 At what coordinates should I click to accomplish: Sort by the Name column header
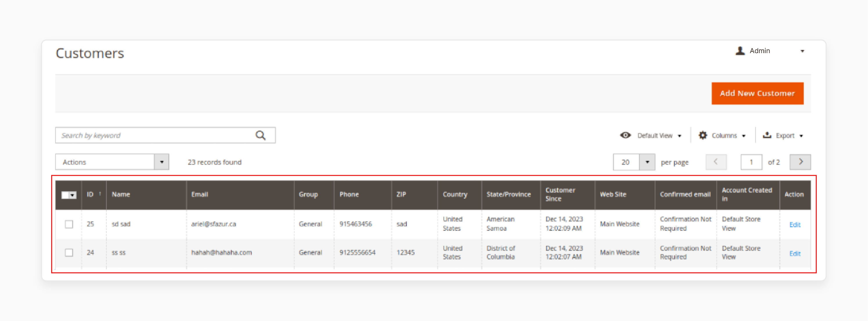coord(146,194)
